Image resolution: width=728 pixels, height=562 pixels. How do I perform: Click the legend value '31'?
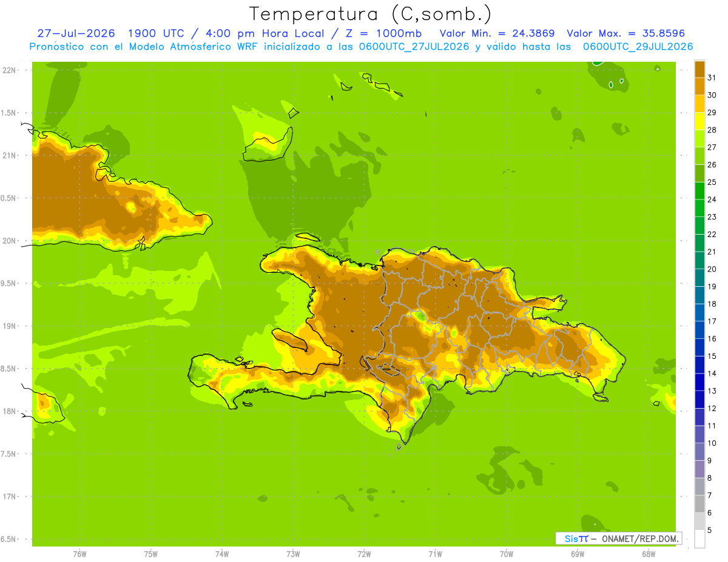pos(712,78)
